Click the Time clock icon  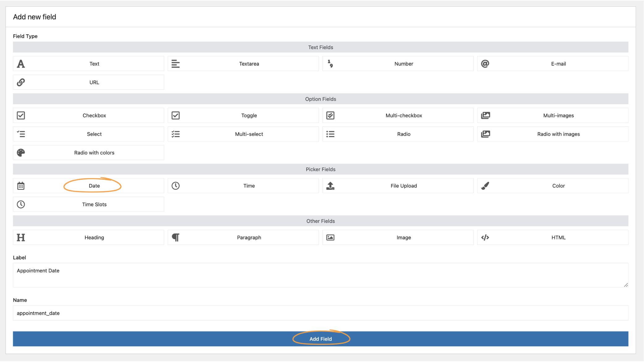tap(176, 186)
